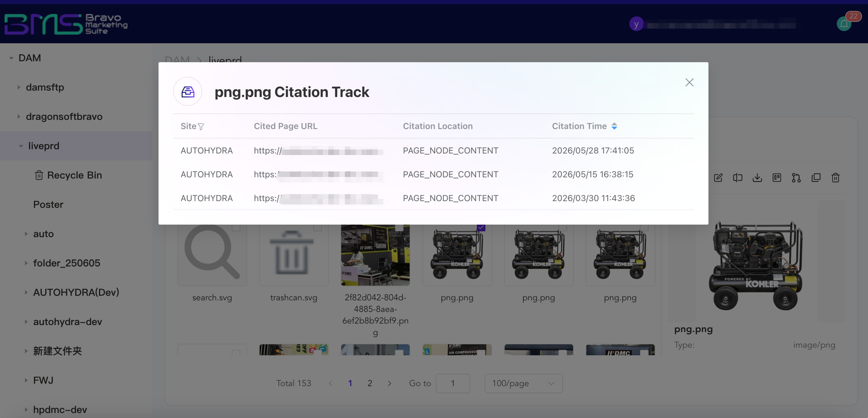Open the search.svg thumbnail

tap(212, 255)
